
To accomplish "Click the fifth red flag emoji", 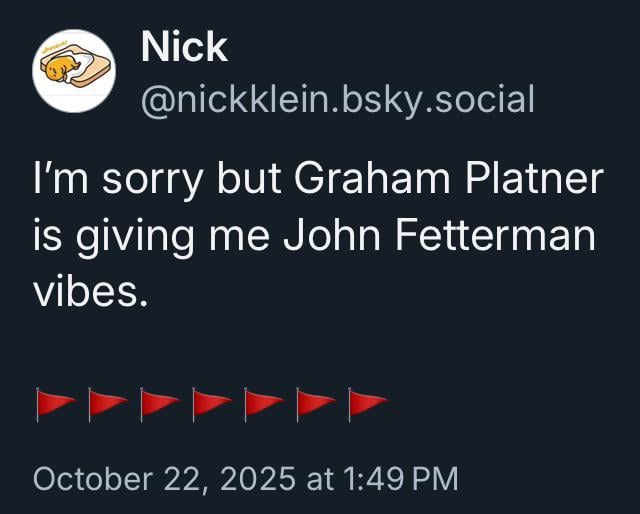I will [x=263, y=403].
